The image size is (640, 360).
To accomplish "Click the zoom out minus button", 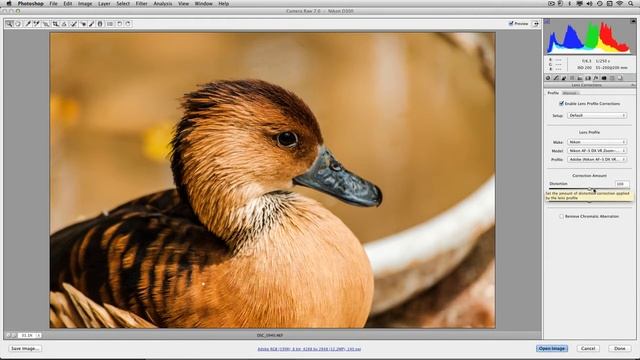I will coord(8,335).
